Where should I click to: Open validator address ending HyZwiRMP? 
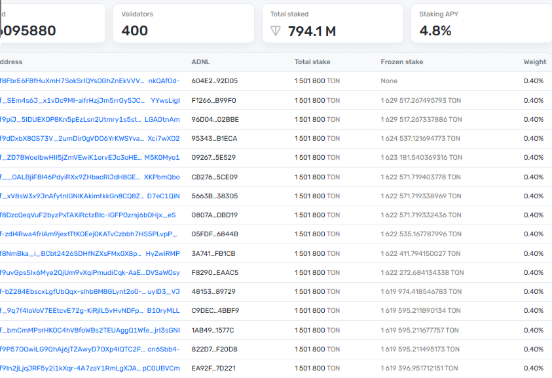90,253
